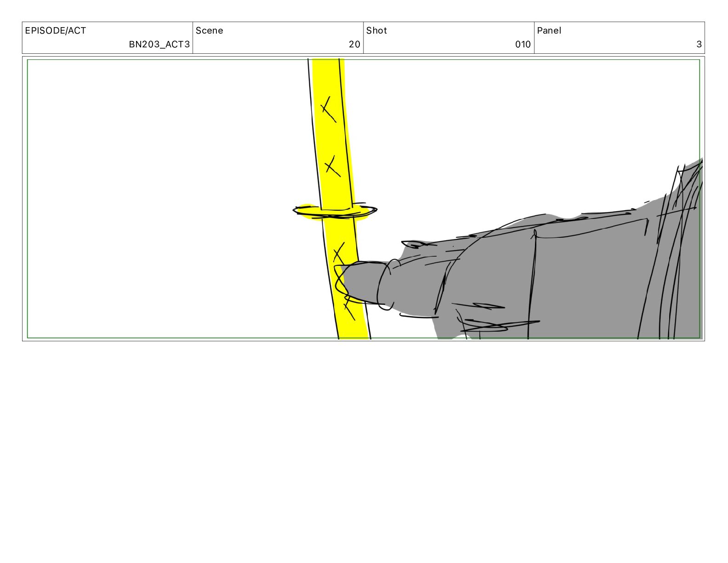Screen dimensions: 728x563
Task: Click the Shot header label
Action: [377, 31]
